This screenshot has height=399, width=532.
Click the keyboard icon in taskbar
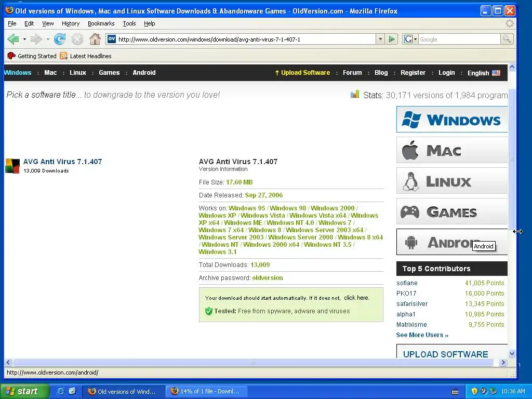tap(455, 392)
